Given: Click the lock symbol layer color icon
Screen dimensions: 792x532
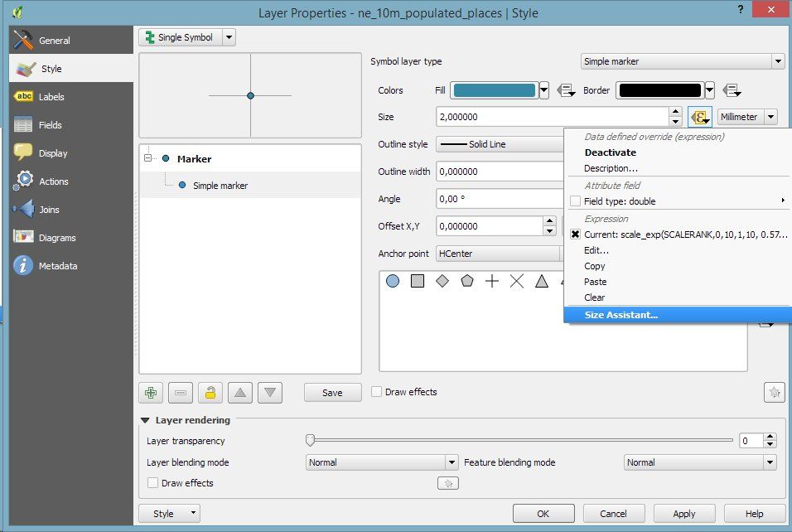Looking at the screenshot, I should click(211, 393).
